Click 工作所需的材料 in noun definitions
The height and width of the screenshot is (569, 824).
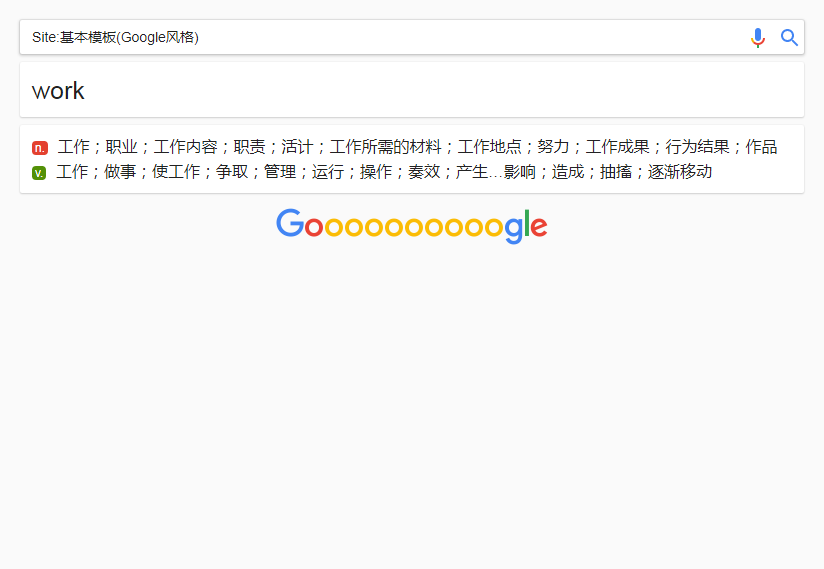click(385, 147)
